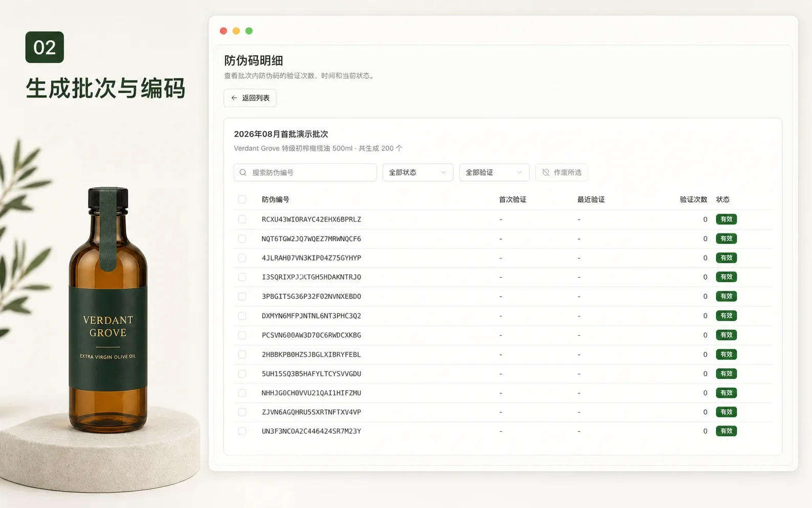Open the 全部状态 status filter dropdown
The image size is (812, 508).
tap(418, 173)
